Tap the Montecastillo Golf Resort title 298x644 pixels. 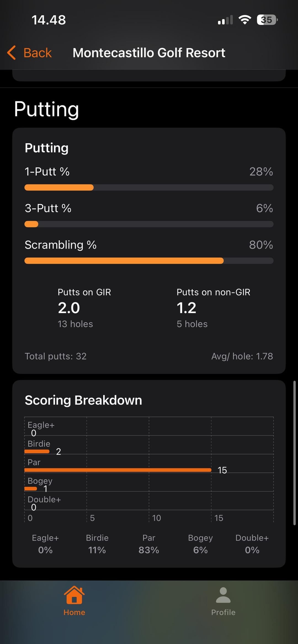tap(149, 53)
